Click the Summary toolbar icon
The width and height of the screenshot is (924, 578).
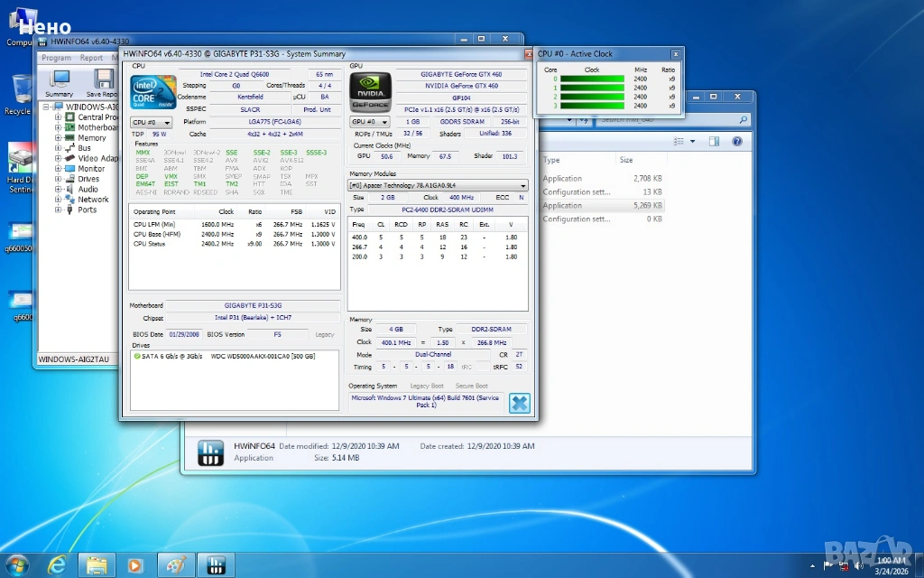pyautogui.click(x=60, y=80)
